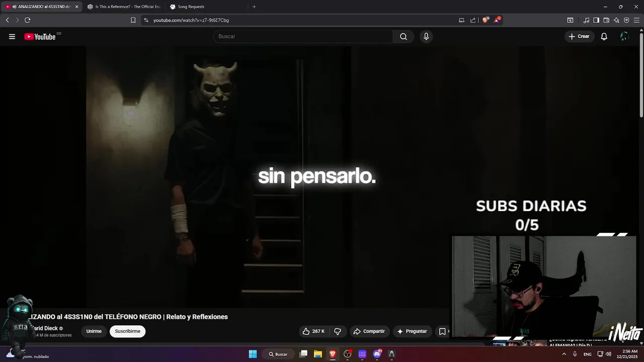The height and width of the screenshot is (362, 644).
Task: Click the Brave Shields lion icon
Action: pyautogui.click(x=485, y=20)
